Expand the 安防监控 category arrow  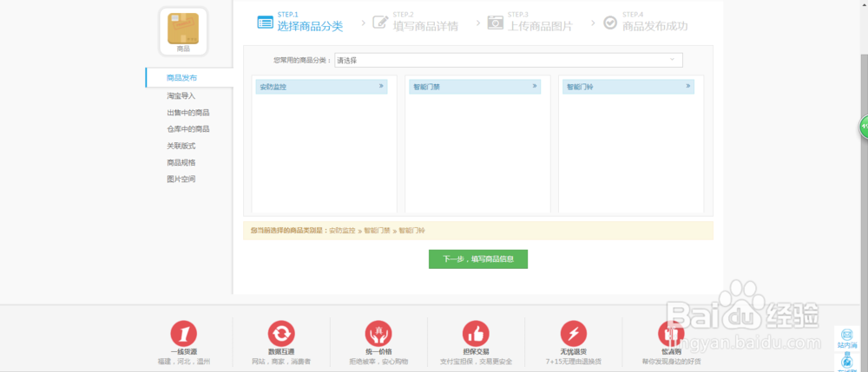(x=381, y=86)
